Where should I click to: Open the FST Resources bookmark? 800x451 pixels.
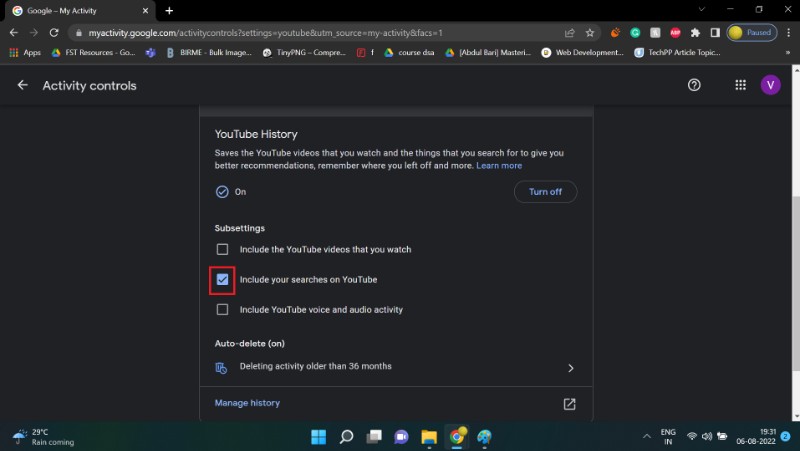pyautogui.click(x=93, y=53)
